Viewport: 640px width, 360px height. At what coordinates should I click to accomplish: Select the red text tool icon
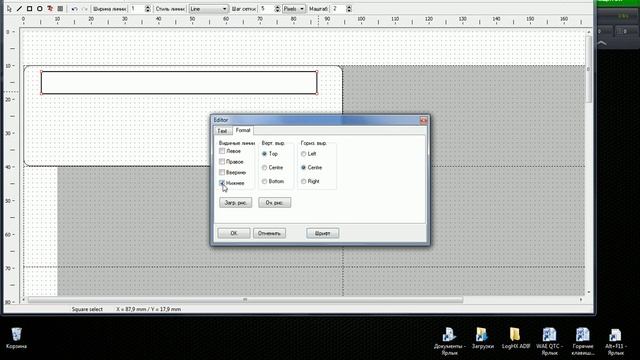point(50,9)
